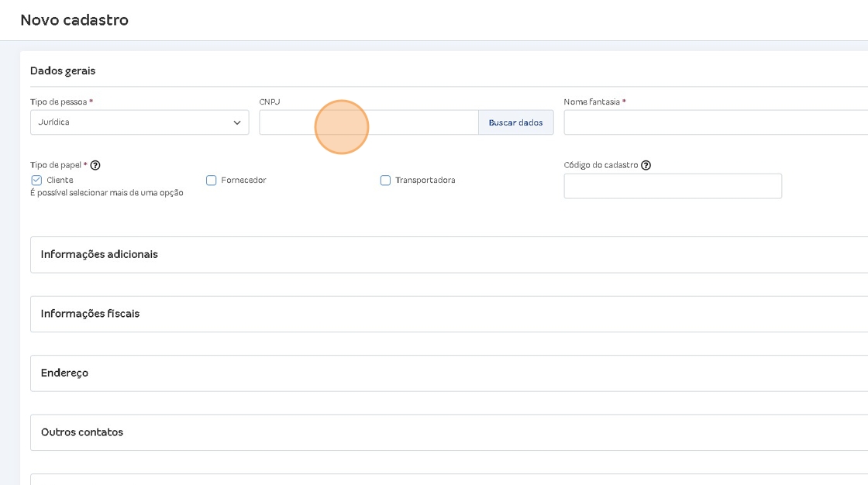This screenshot has height=485, width=868.
Task: Expand the Outros contatos section
Action: tap(449, 432)
